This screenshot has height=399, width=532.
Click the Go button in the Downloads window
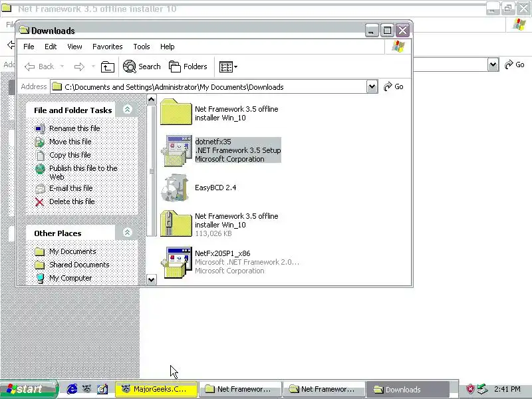tap(394, 87)
